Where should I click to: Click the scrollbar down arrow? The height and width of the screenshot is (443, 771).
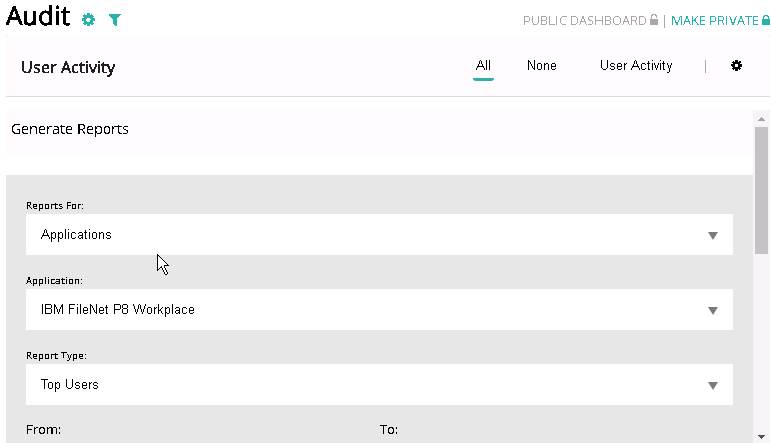click(x=761, y=437)
